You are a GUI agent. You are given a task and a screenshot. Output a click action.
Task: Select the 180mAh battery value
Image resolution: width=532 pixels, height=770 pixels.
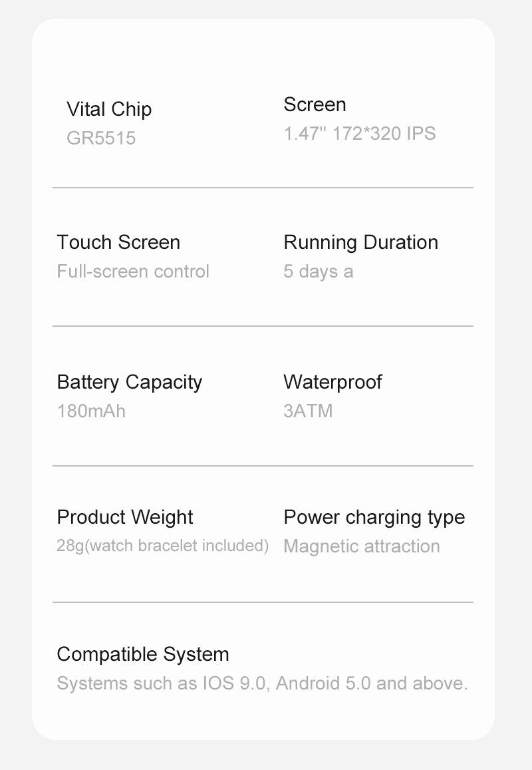[x=91, y=411]
